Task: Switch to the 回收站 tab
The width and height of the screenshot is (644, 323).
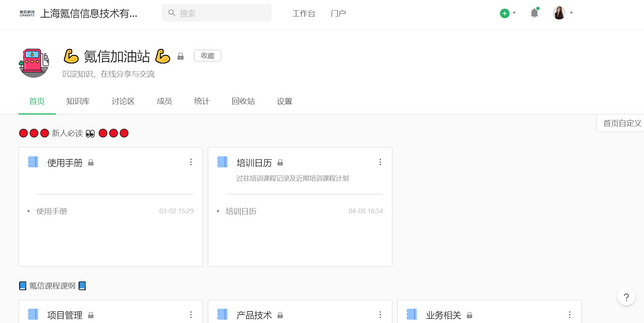Action: point(243,101)
